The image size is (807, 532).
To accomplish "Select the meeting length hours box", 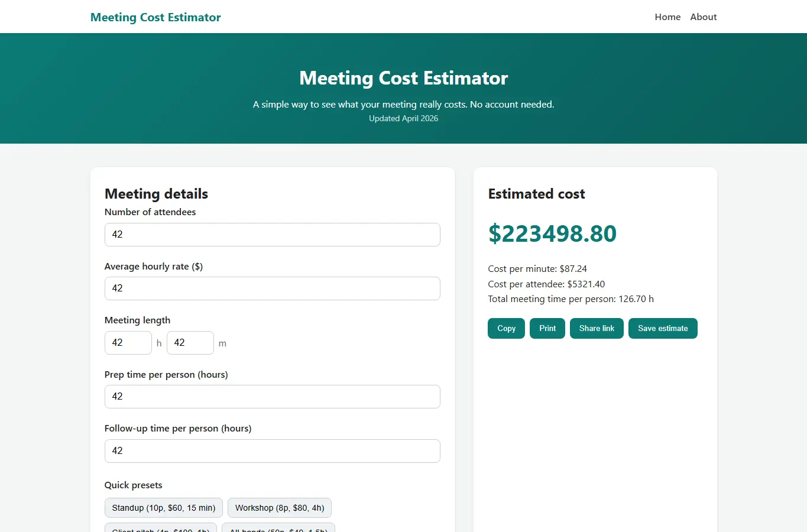I will coord(128,343).
